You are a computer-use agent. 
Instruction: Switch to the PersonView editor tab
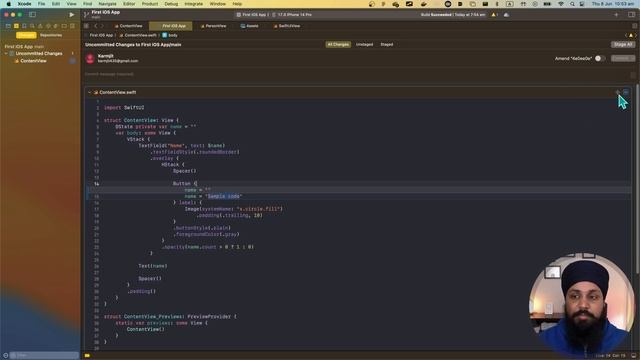(213, 26)
